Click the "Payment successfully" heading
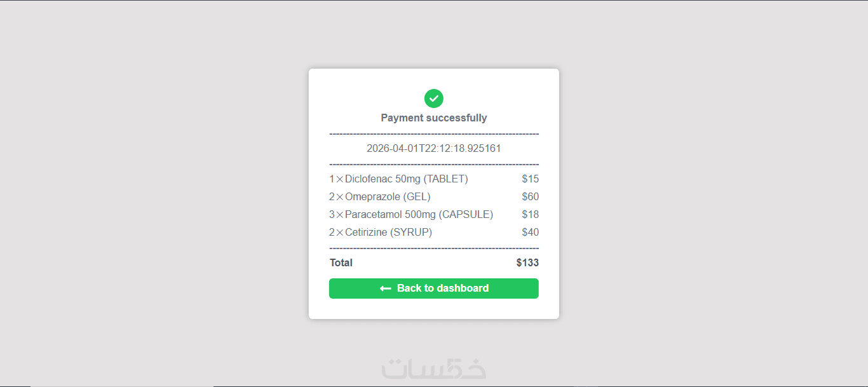868x387 pixels. [x=434, y=118]
